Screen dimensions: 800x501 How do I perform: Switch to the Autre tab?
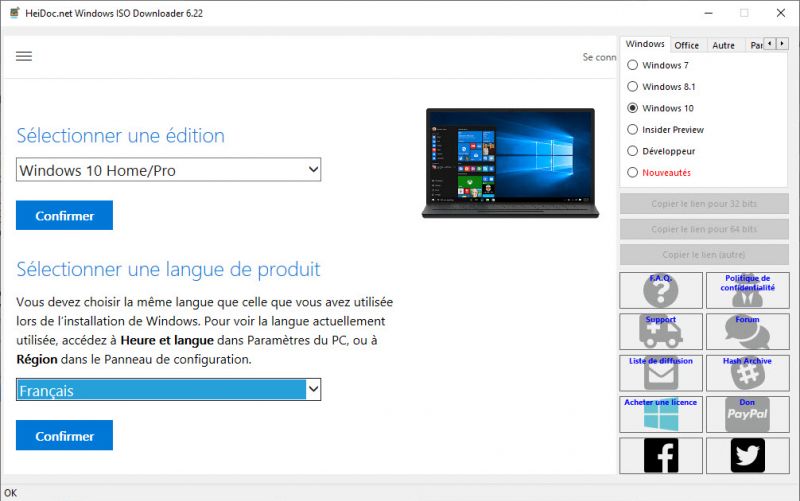point(723,45)
